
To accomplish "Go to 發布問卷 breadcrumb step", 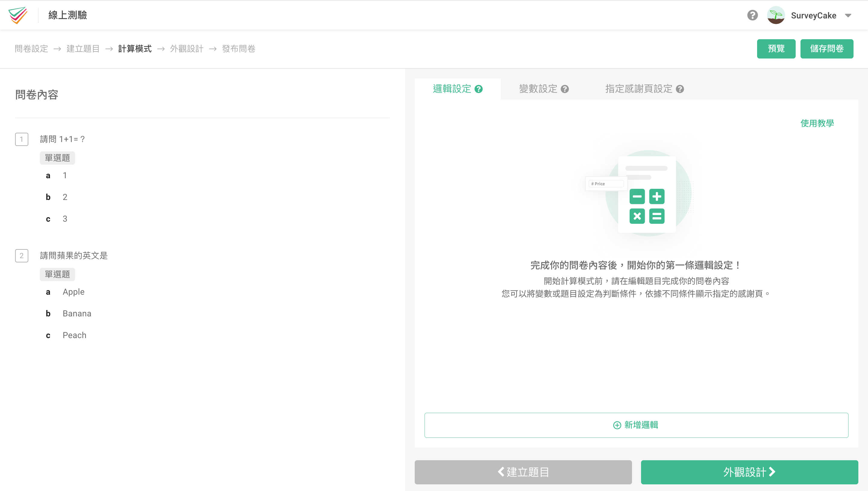I will click(x=239, y=49).
